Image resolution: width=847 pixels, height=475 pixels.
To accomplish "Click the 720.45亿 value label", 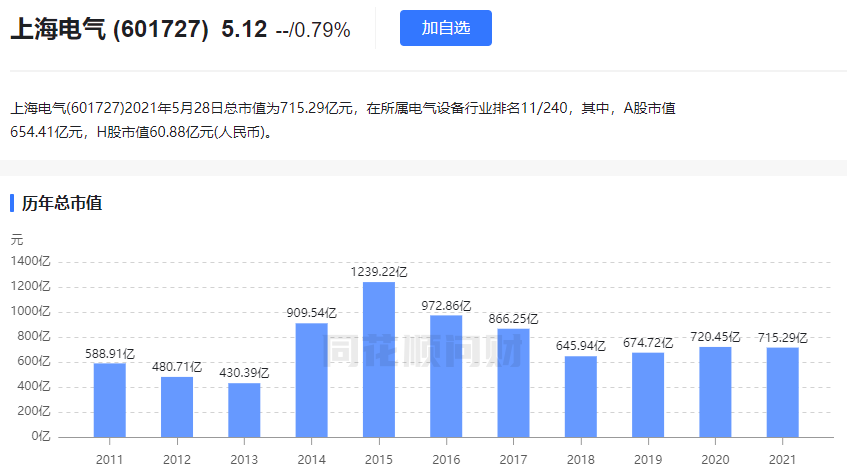I will 715,337.
